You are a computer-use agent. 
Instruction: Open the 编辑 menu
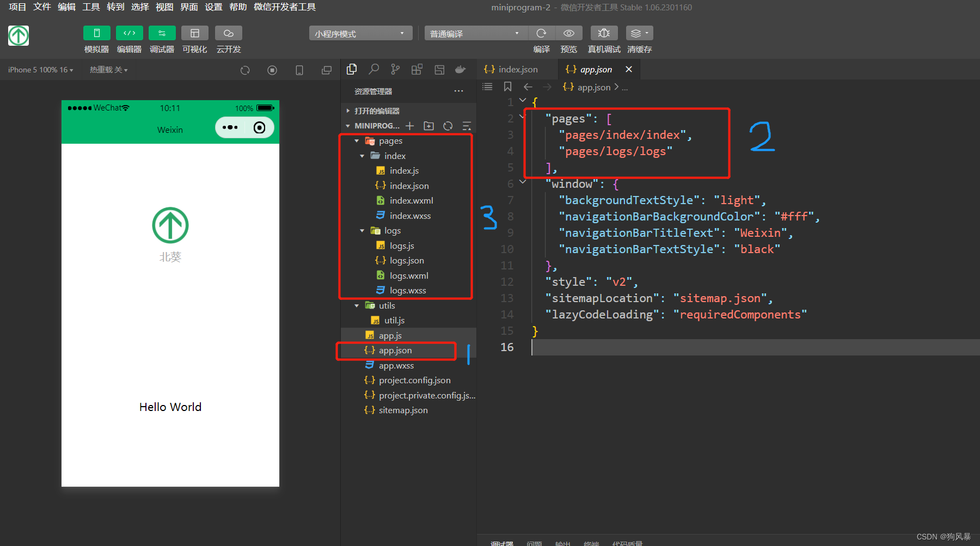click(x=66, y=7)
